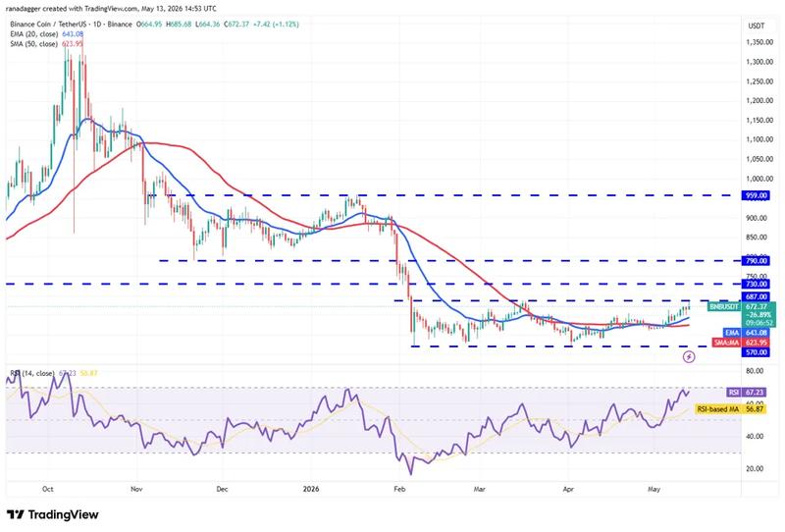This screenshot has height=532, width=785.
Task: Click the Feb label on time axis
Action: tap(399, 489)
